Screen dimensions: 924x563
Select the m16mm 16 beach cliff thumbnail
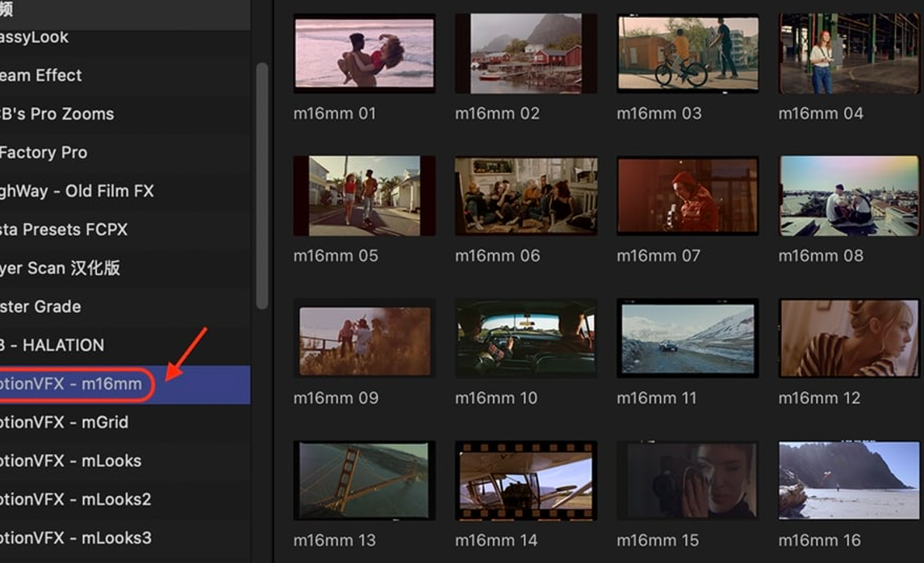(x=849, y=480)
